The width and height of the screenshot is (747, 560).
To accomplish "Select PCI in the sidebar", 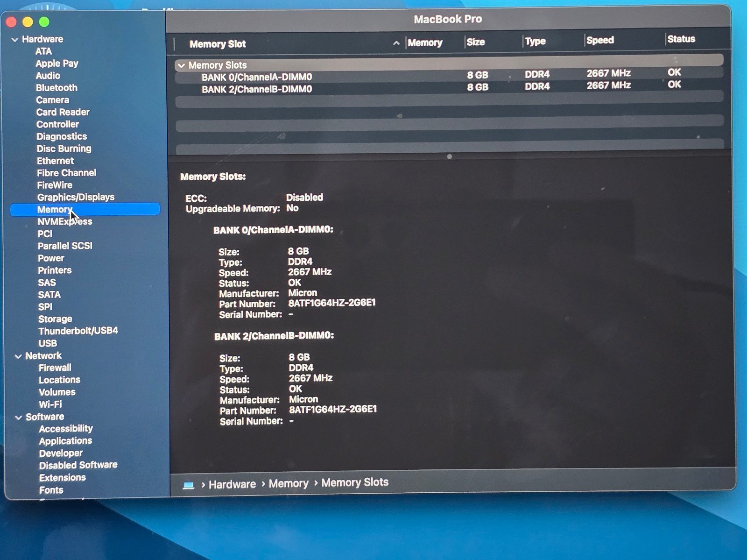I will coord(45,234).
